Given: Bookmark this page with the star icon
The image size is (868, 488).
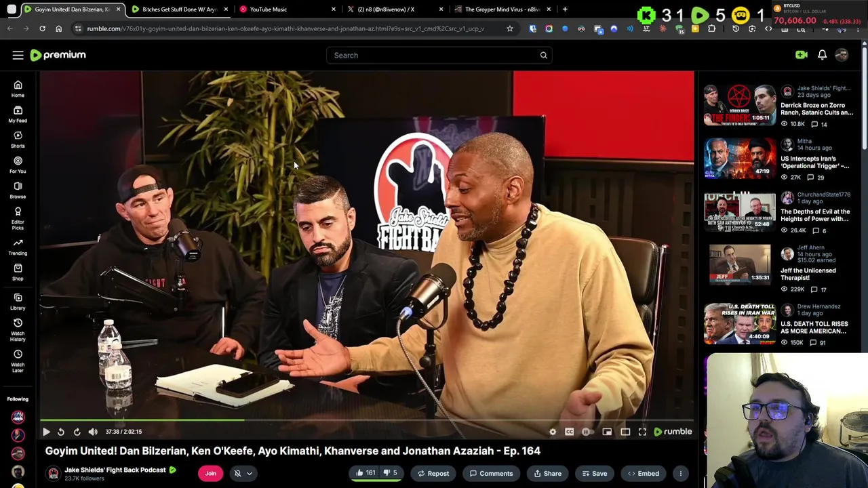Looking at the screenshot, I should point(510,28).
